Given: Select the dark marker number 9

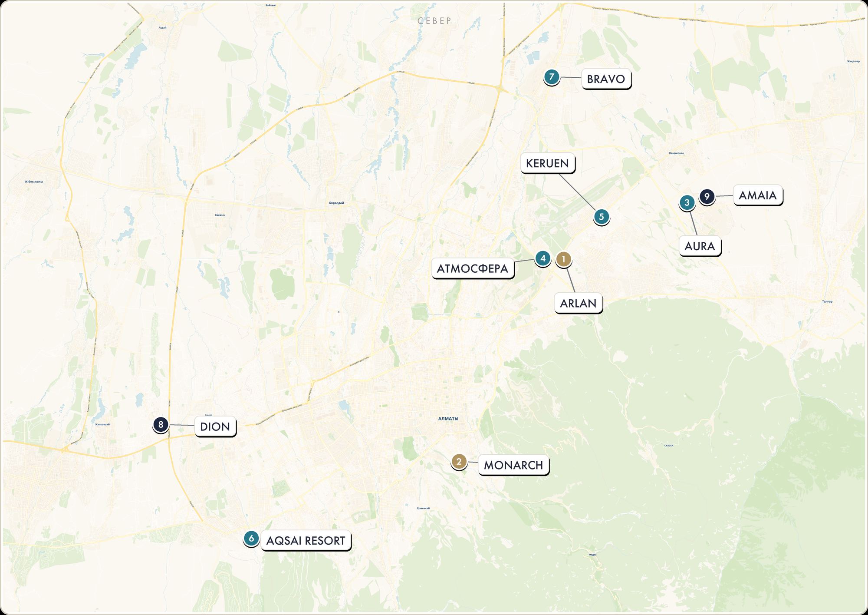Looking at the screenshot, I should point(707,197).
